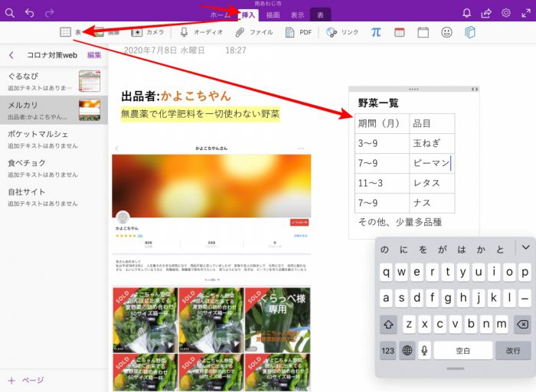Switch to the 描画 tab
This screenshot has width=536, height=392.
coord(273,15)
